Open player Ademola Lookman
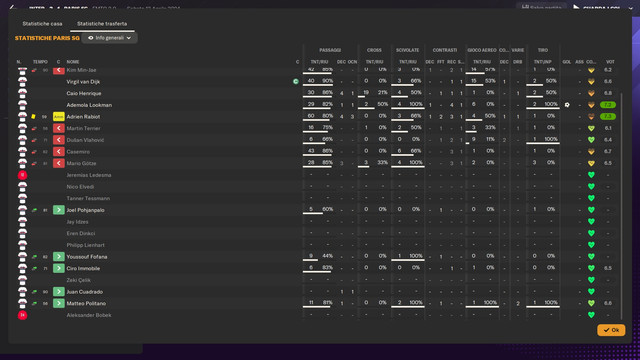 point(89,105)
